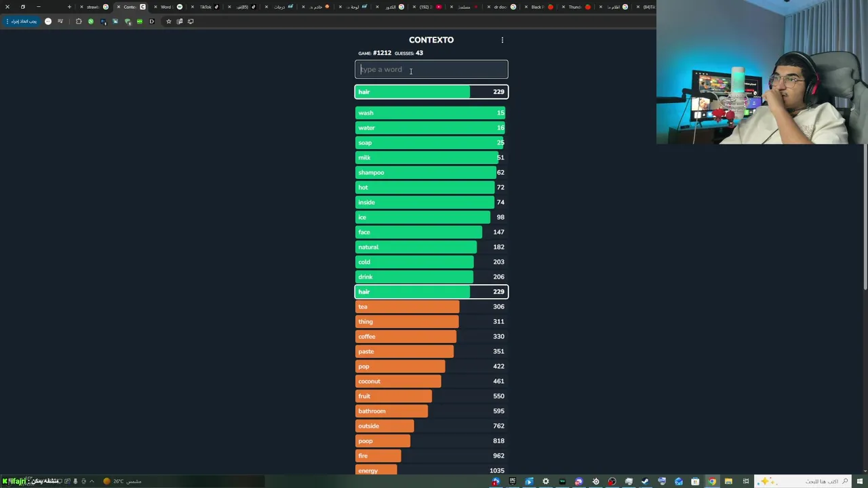
Task: Click the 'pop' guess row
Action: [x=431, y=366]
